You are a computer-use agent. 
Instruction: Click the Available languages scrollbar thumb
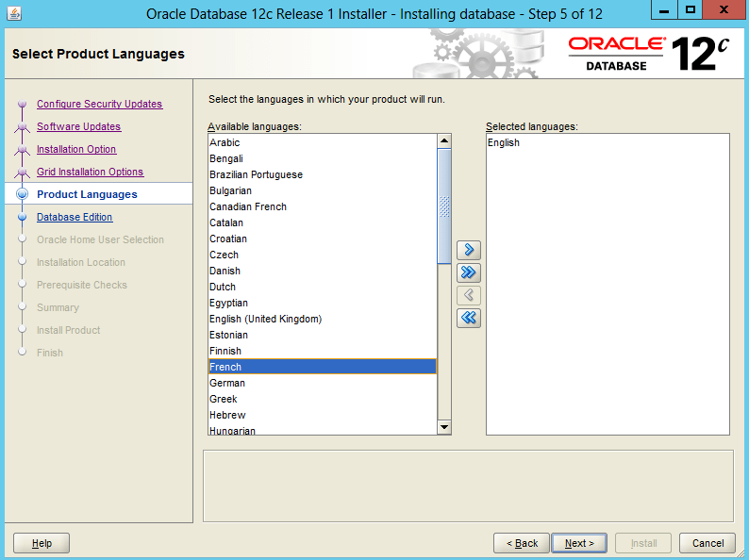pyautogui.click(x=444, y=206)
